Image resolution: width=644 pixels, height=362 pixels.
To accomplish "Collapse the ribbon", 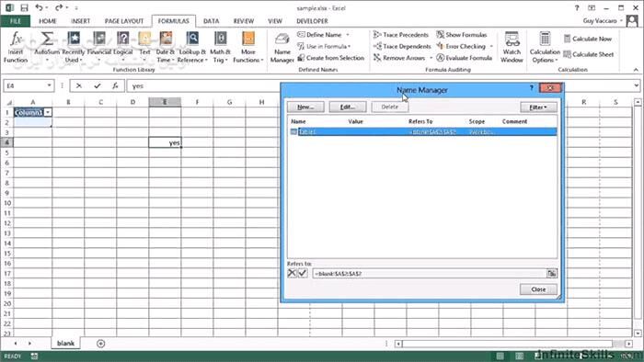I will [x=636, y=70].
